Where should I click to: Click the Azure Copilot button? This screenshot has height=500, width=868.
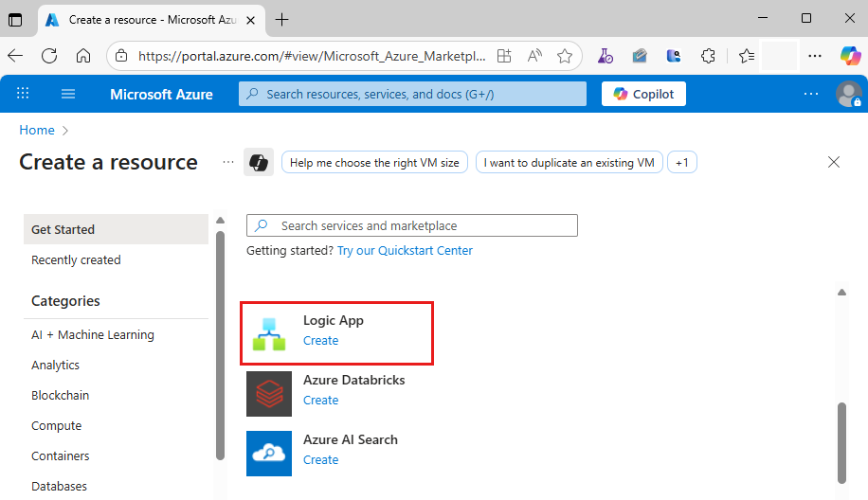pos(643,94)
